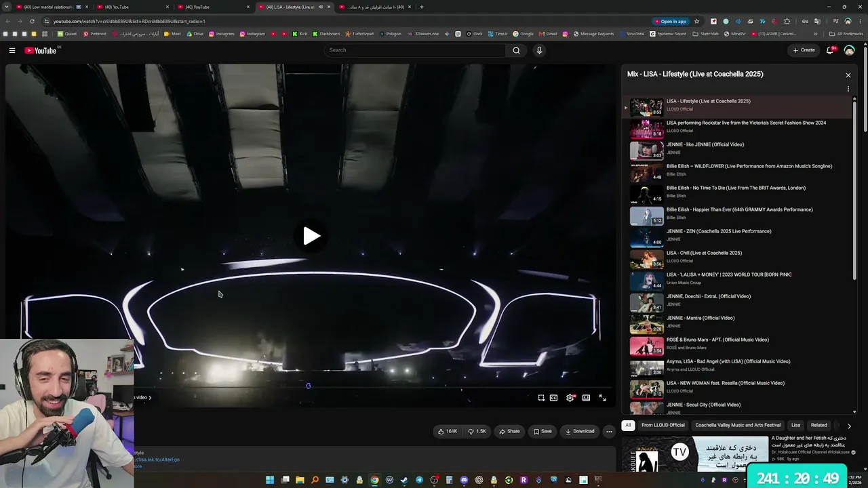The image size is (868, 488).
Task: Download the video
Action: pyautogui.click(x=580, y=431)
